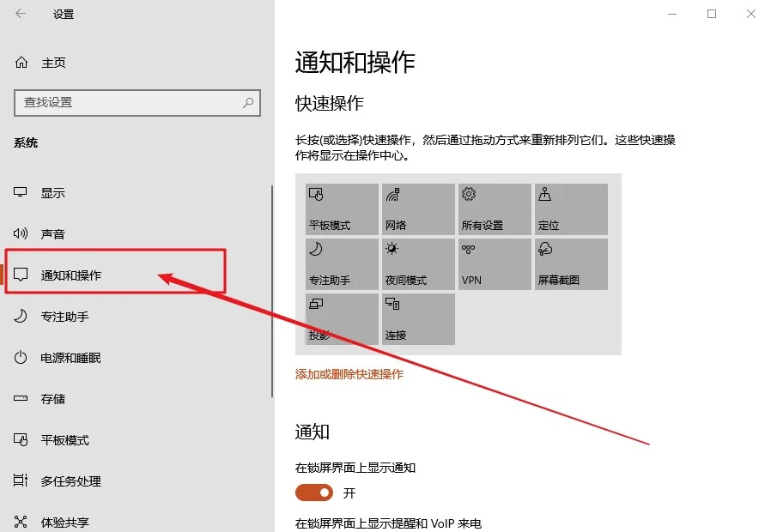Open the Project (投影) quick action tile
Viewport: 771px width, 532px height.
pyautogui.click(x=342, y=319)
